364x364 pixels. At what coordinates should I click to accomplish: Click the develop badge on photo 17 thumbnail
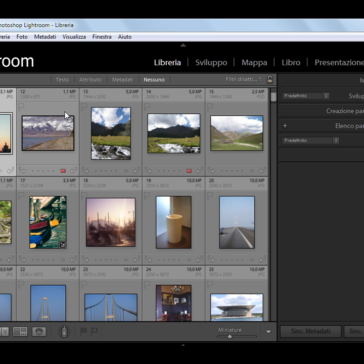click(x=62, y=245)
